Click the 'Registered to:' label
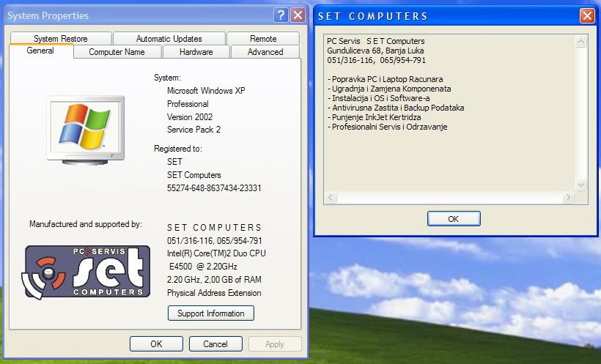The height and width of the screenshot is (364, 601). coord(178,149)
